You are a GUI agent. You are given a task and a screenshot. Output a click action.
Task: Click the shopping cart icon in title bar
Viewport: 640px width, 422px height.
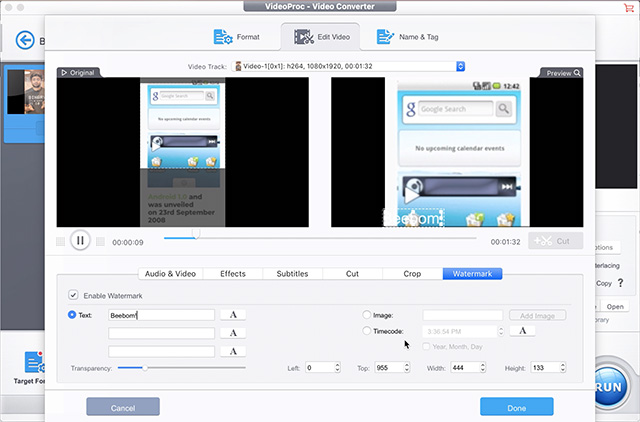[628, 8]
